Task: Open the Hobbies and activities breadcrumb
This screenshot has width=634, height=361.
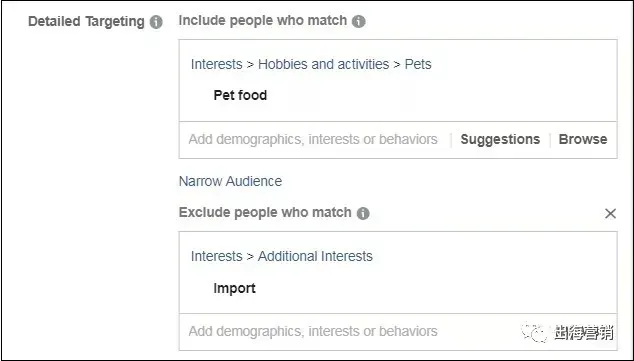Action: (323, 64)
